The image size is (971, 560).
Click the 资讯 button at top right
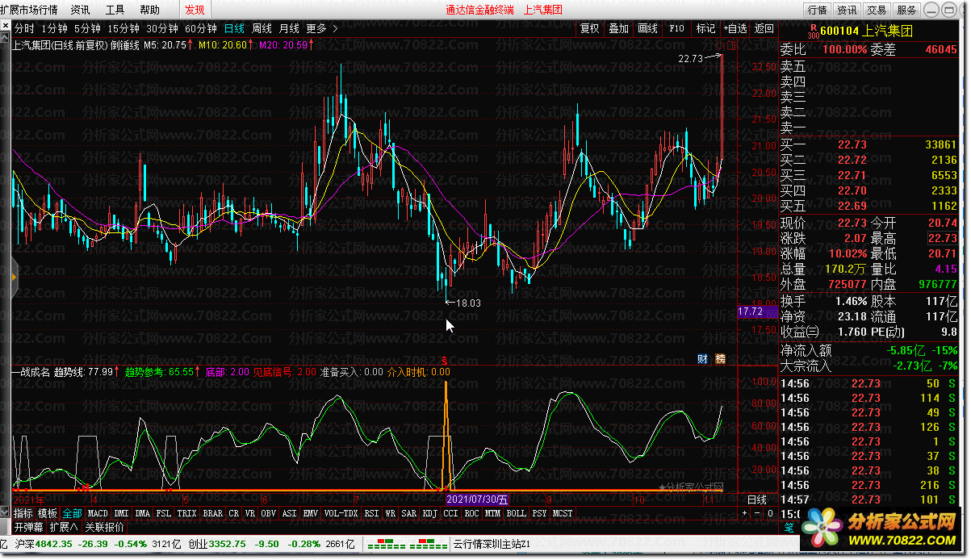coord(848,10)
